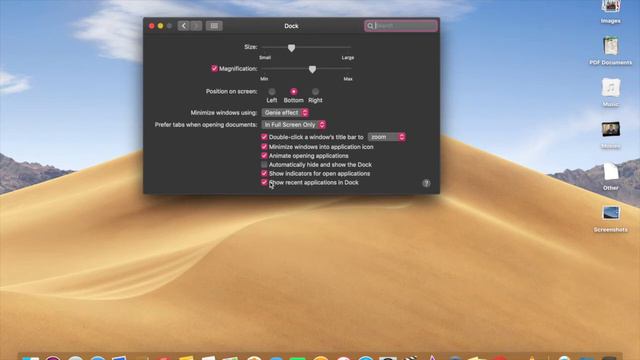Show all preferences with the grid button
Image resolution: width=640 pixels, height=360 pixels.
tap(214, 26)
